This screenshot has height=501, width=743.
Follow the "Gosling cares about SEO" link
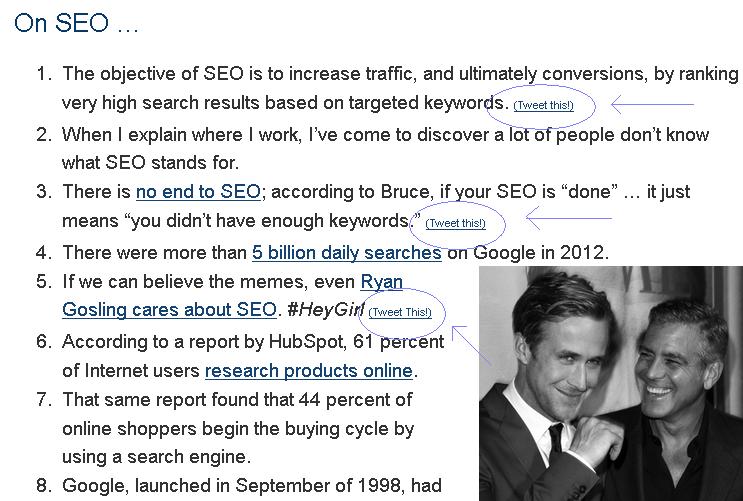tap(169, 310)
